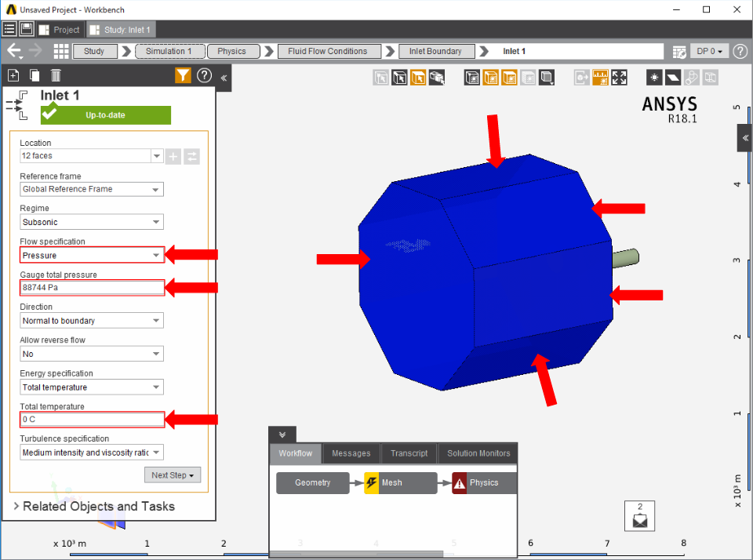Viewport: 753px width, 560px height.
Task: Open the shaded cube display dropdown
Action: 547,78
